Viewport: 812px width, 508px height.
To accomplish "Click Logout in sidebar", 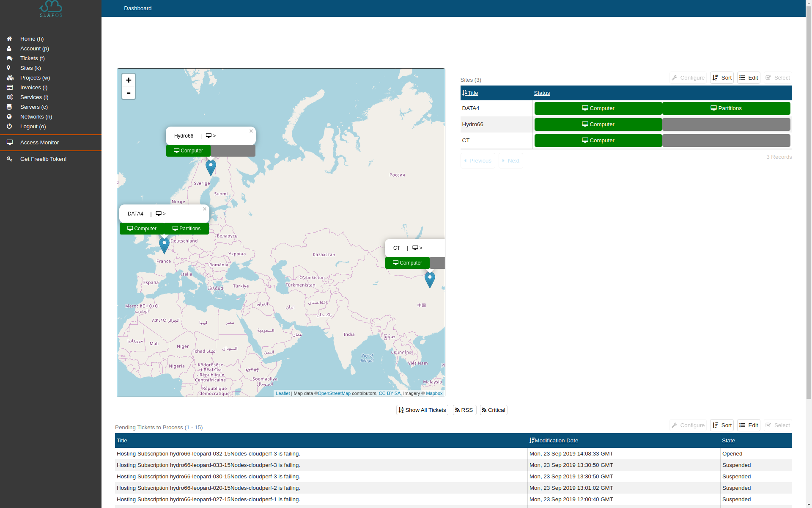I will tap(33, 126).
